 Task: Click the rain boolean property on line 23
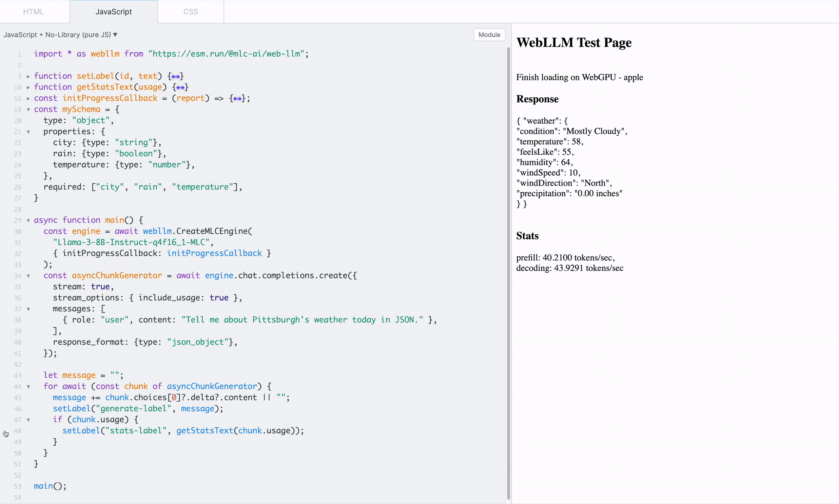tap(109, 153)
